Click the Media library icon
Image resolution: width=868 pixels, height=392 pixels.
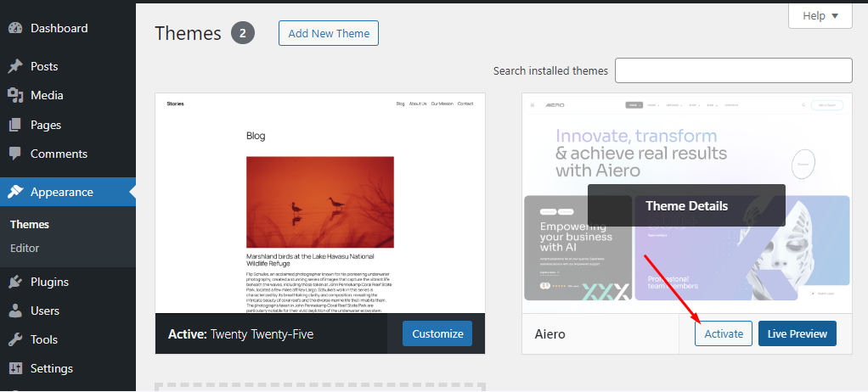click(15, 96)
